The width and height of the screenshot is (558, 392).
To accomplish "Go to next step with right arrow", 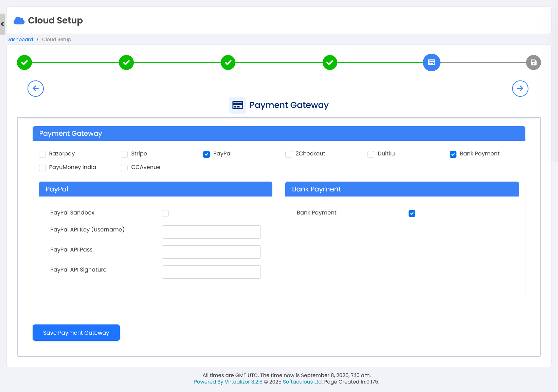I will (520, 89).
